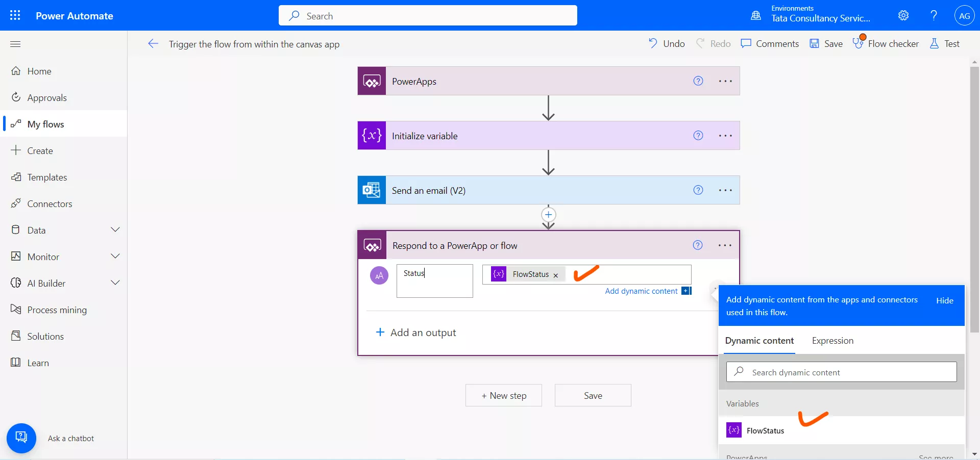
Task: Open the Ask a chatbot bubble icon
Action: 21,438
